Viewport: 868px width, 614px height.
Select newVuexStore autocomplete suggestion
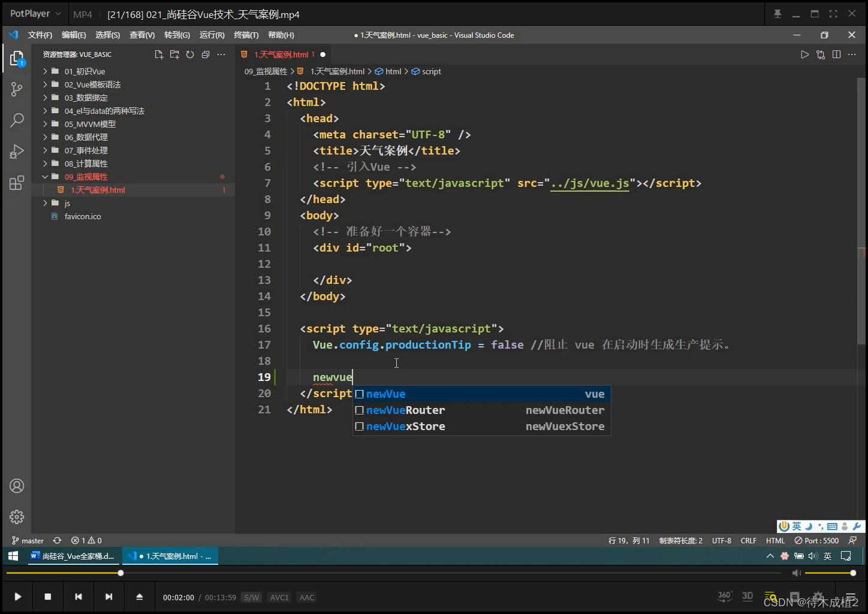482,427
